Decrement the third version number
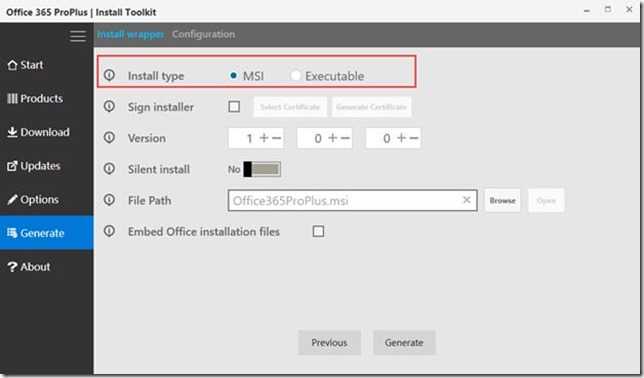 click(x=414, y=138)
